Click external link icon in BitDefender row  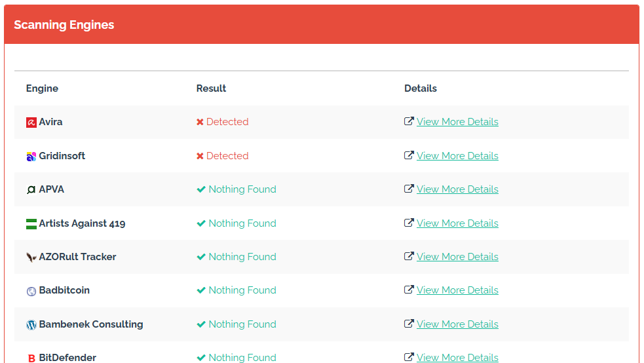(409, 357)
